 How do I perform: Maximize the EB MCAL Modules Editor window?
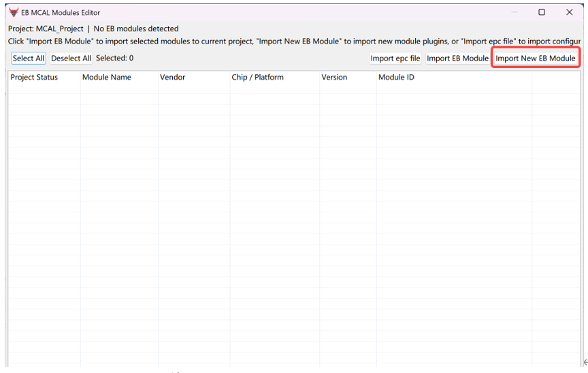(542, 12)
